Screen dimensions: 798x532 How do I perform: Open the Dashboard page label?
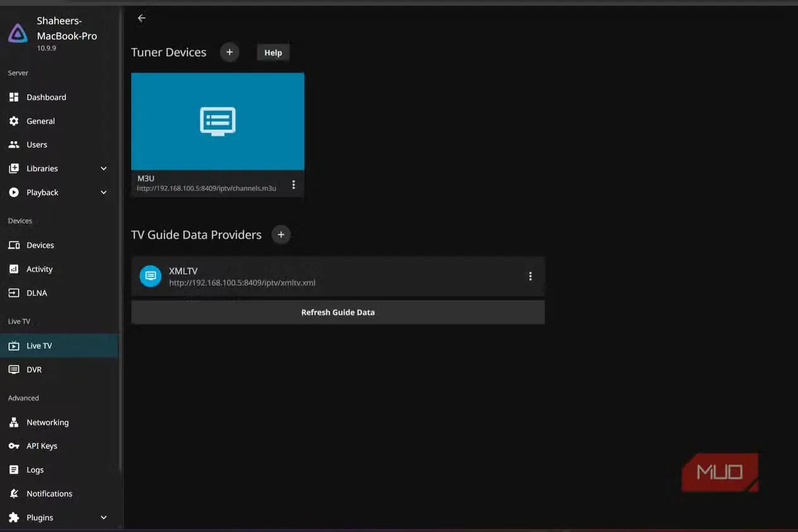[x=46, y=97]
